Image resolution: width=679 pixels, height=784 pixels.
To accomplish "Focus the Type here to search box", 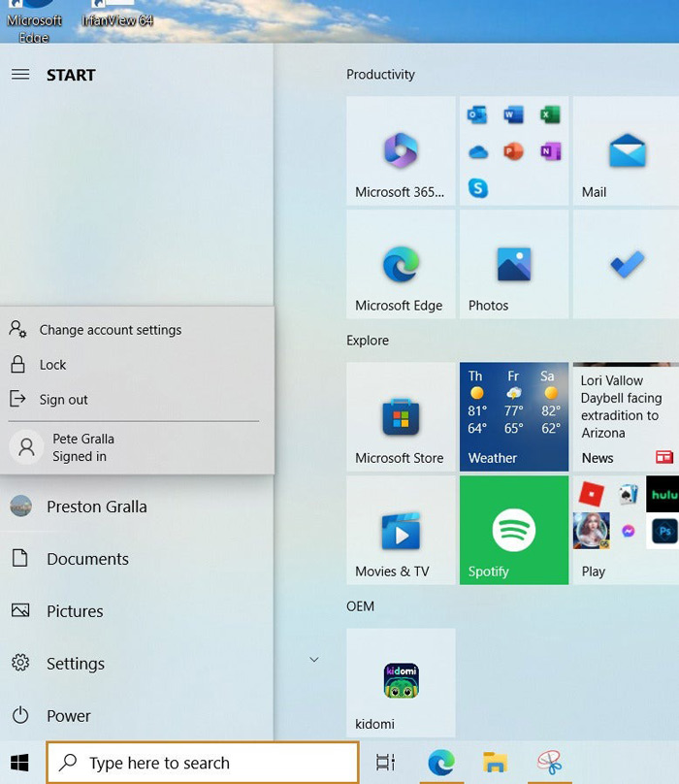I will point(203,763).
